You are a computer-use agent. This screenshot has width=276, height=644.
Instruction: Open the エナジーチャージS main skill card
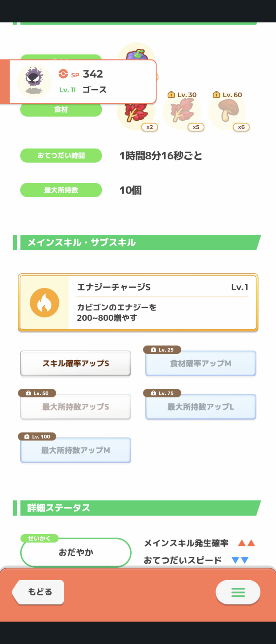(x=162, y=302)
